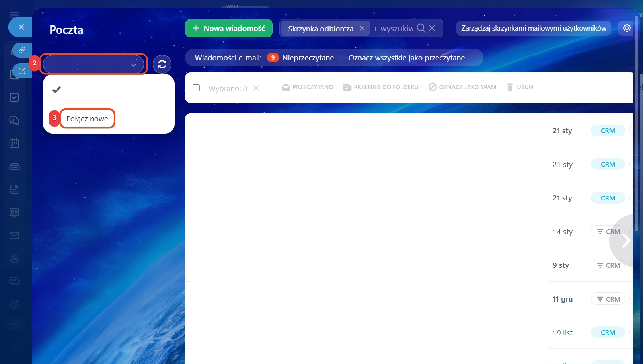
Task: Filter by the 9 Nieprzeczytane counter
Action: point(300,58)
